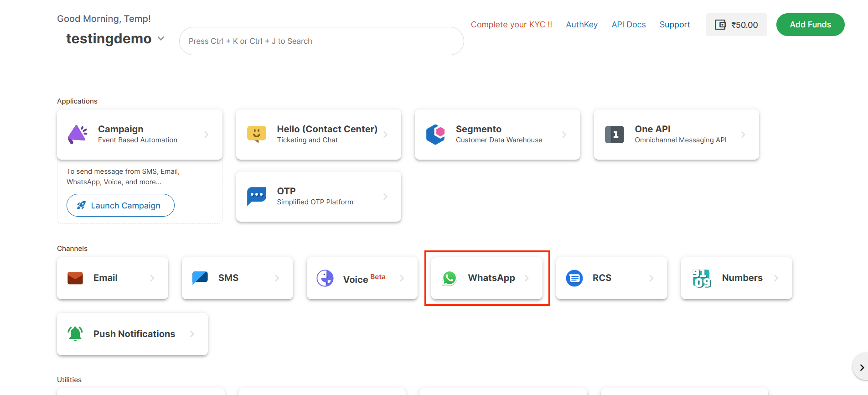Open the AuthKey link
The height and width of the screenshot is (395, 868).
(581, 25)
